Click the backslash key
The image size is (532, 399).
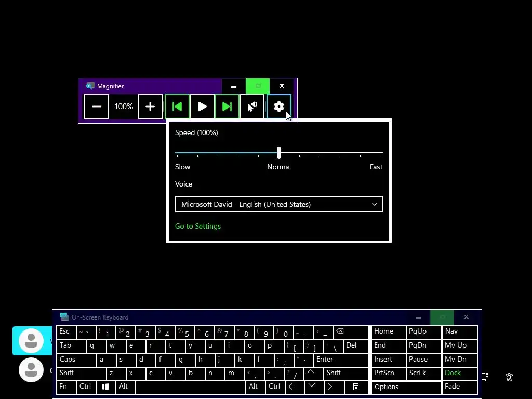coord(333,347)
